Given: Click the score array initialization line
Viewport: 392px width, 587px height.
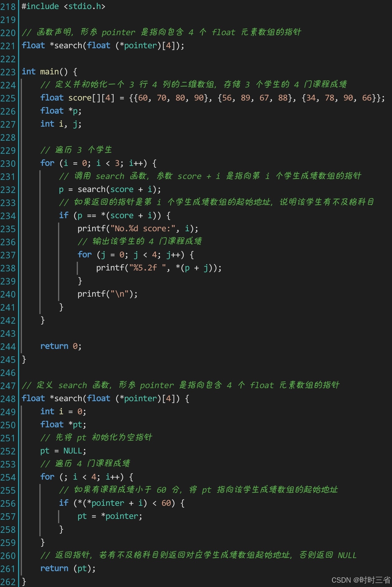Looking at the screenshot, I should (212, 98).
